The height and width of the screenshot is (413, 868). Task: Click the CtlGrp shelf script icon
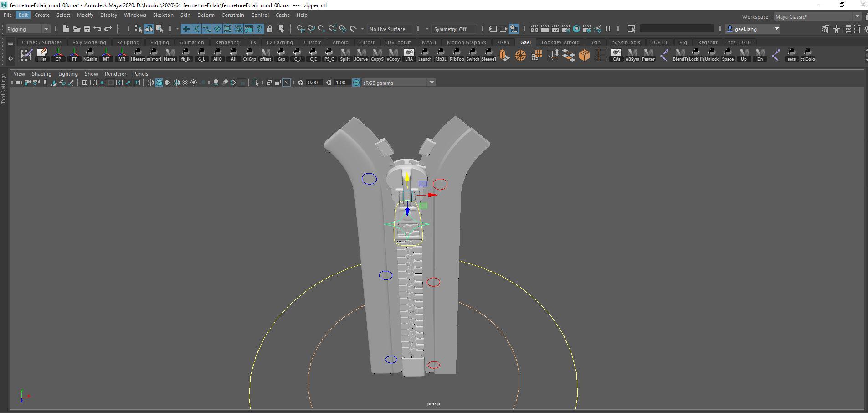(x=249, y=55)
